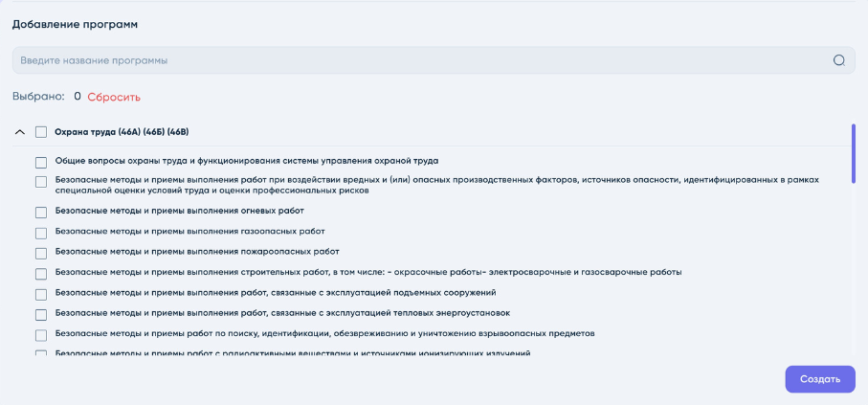Click the search magnifier icon
The height and width of the screenshot is (405, 868).
[839, 60]
